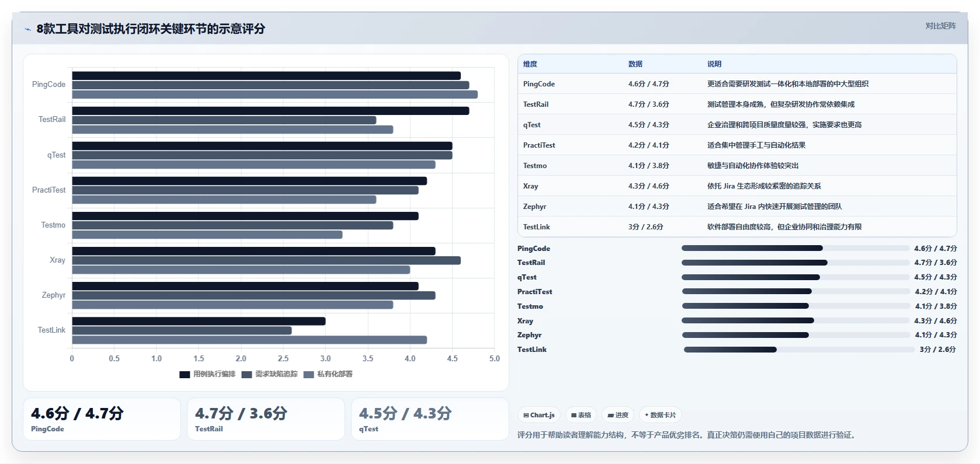This screenshot has height=464, width=980.
Task: Click the 说明 column header in the table
Action: 714,64
